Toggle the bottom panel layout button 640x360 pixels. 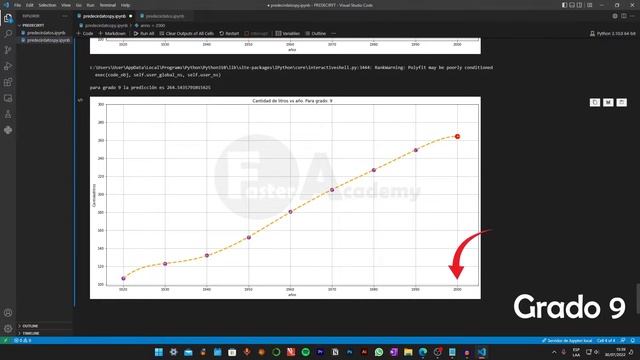tap(572, 5)
